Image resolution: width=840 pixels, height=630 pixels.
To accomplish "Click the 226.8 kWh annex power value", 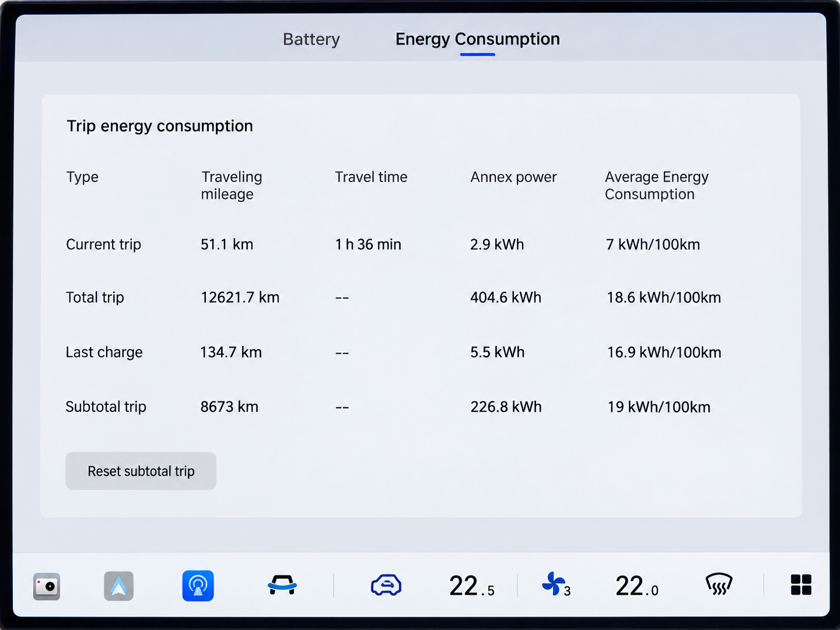I will 506,407.
